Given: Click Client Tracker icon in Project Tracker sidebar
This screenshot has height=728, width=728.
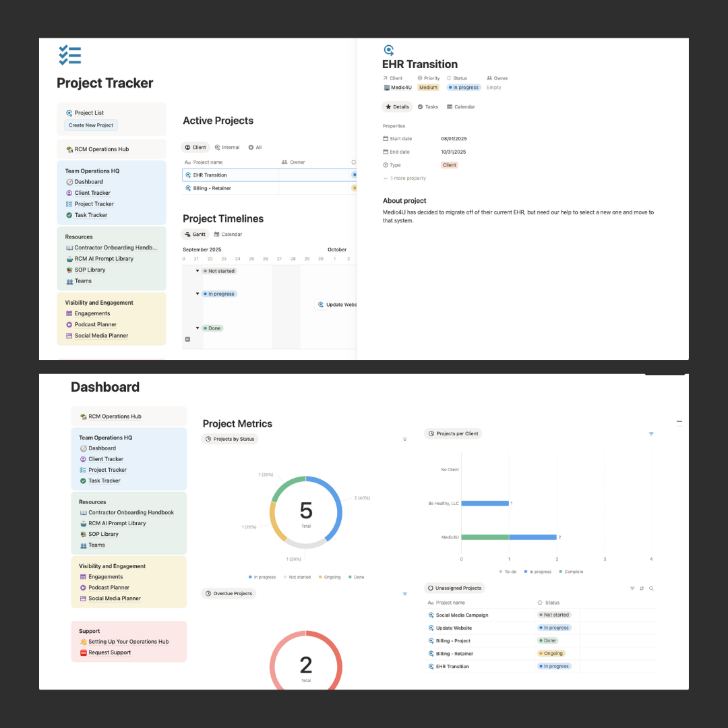Looking at the screenshot, I should pyautogui.click(x=69, y=193).
